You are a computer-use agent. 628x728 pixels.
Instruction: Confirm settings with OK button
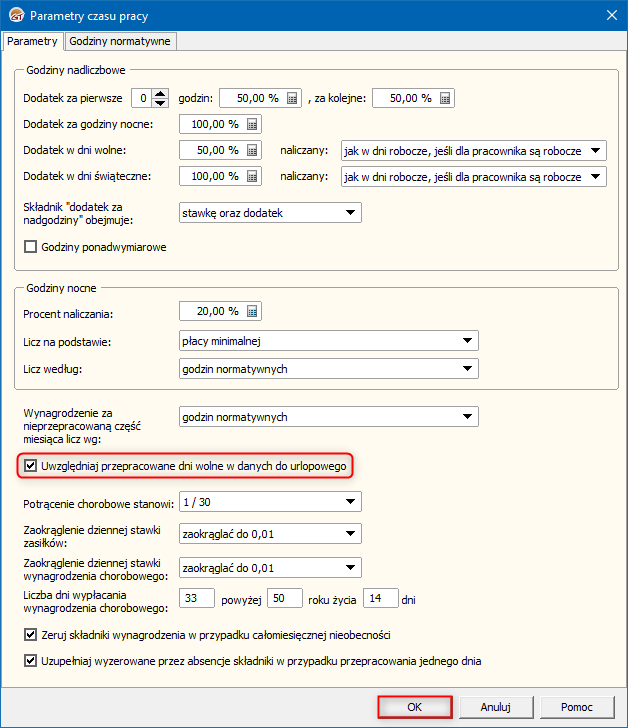(414, 707)
